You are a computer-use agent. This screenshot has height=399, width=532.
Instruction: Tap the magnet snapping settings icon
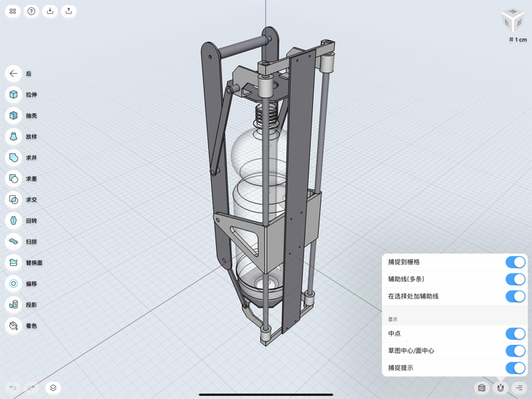[x=500, y=387]
